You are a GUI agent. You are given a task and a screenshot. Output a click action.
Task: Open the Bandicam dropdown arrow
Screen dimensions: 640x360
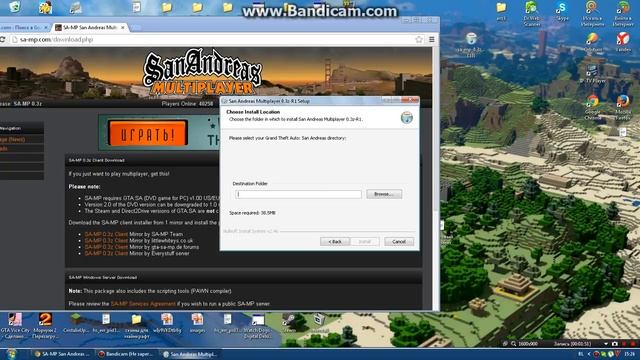pyautogui.click(x=606, y=344)
